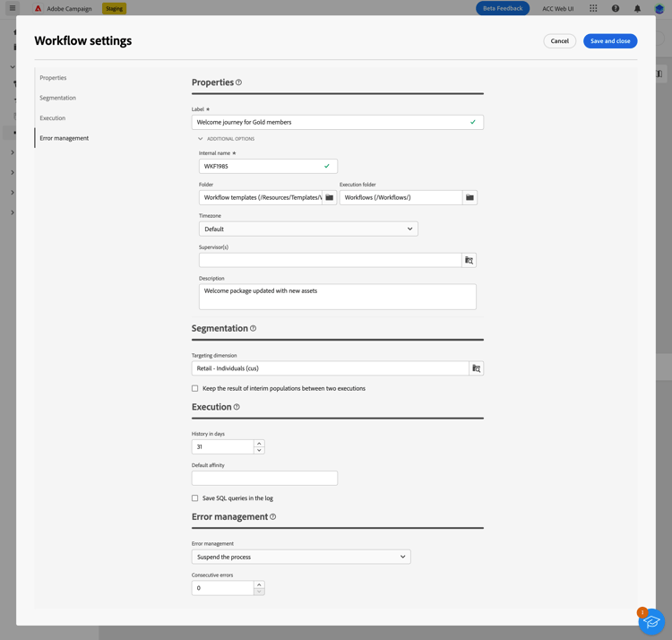Go to Segmentation in the side navigation
Screen dimensions: 672x640
[58, 98]
